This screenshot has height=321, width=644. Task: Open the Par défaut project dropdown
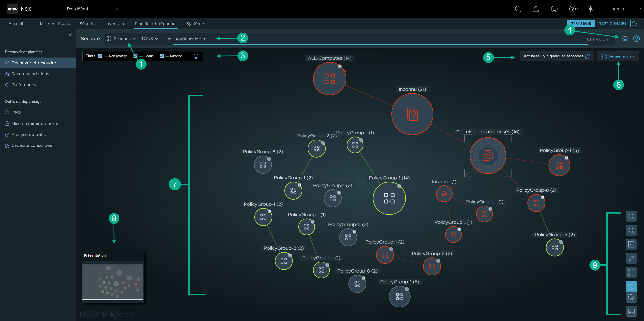pos(93,9)
